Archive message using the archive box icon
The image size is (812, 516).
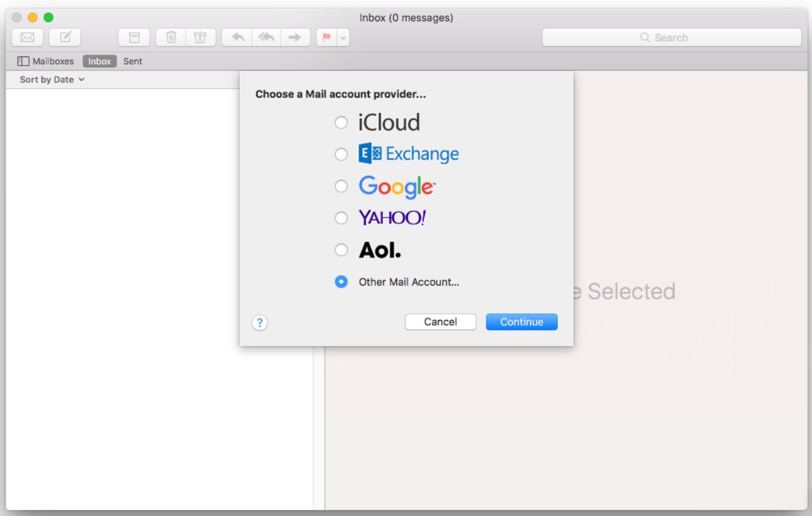tap(134, 37)
